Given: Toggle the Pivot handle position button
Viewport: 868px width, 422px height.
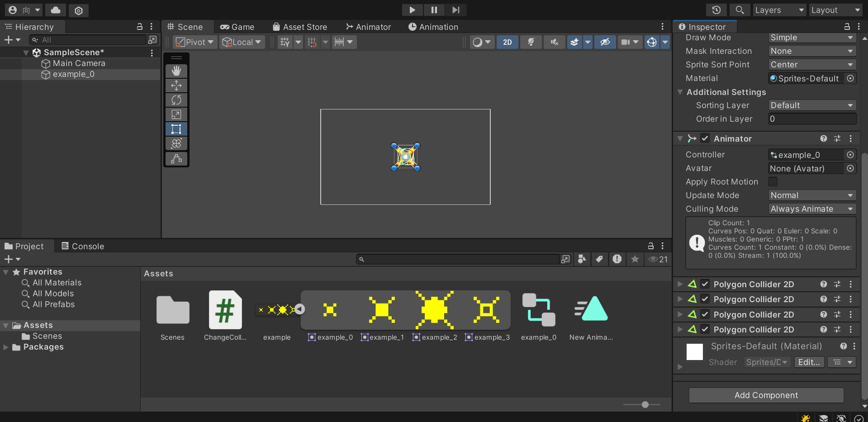Looking at the screenshot, I should click(x=194, y=42).
